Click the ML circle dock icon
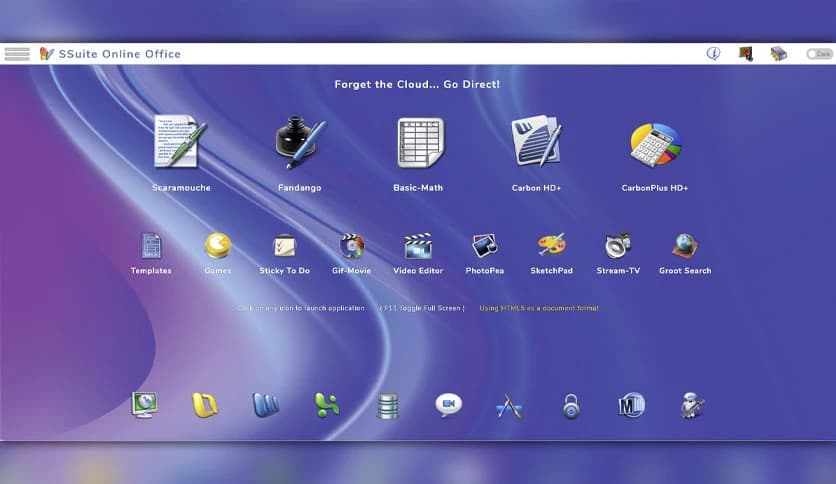Image resolution: width=836 pixels, height=484 pixels. 632,406
